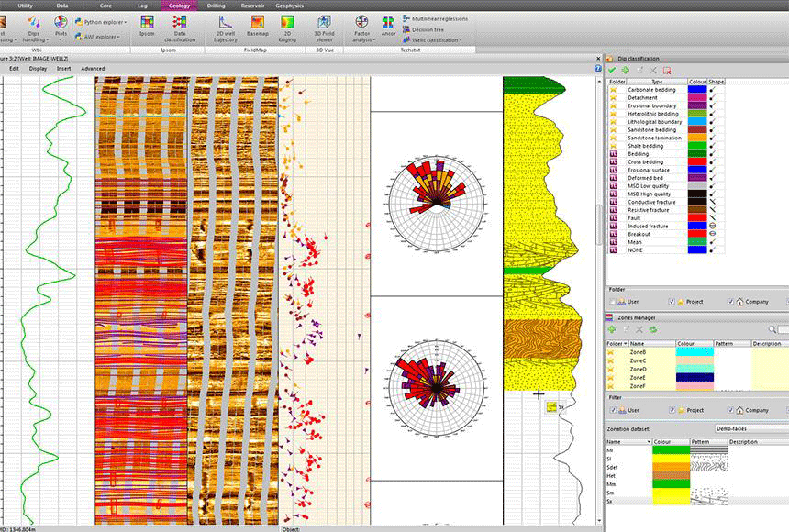Screen dimensions: 789x532
Task: Add a new dip type with green plus
Action: coord(626,71)
